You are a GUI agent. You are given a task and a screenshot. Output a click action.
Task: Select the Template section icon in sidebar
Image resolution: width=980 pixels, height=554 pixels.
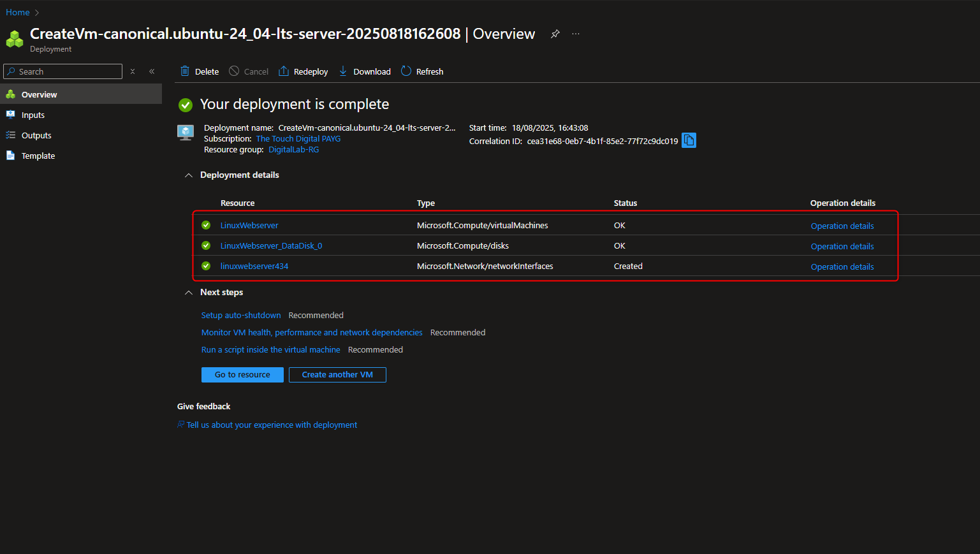(x=11, y=155)
